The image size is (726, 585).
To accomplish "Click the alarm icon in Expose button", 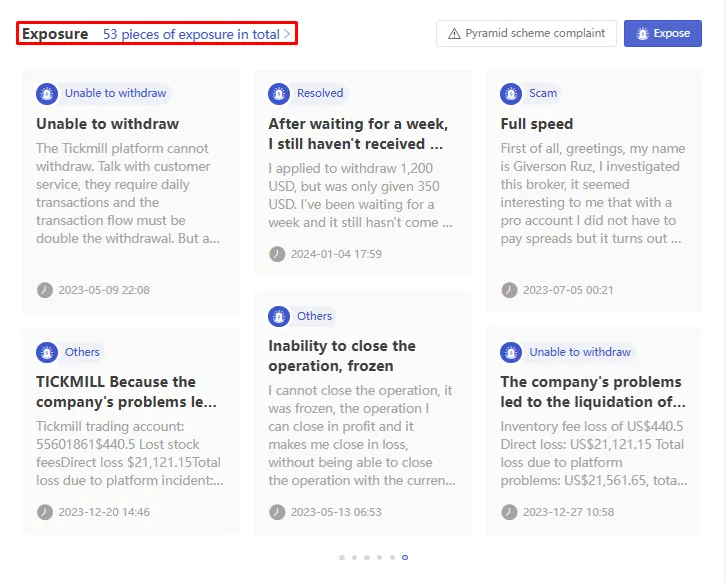I will click(642, 34).
